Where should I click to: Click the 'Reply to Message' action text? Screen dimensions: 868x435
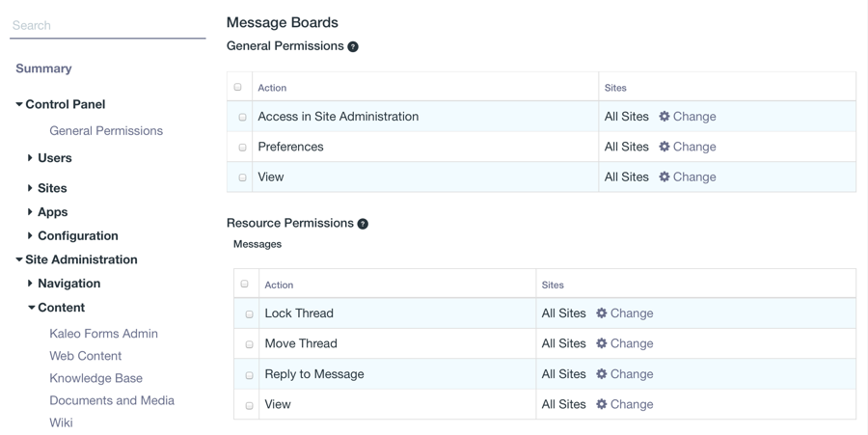(314, 374)
